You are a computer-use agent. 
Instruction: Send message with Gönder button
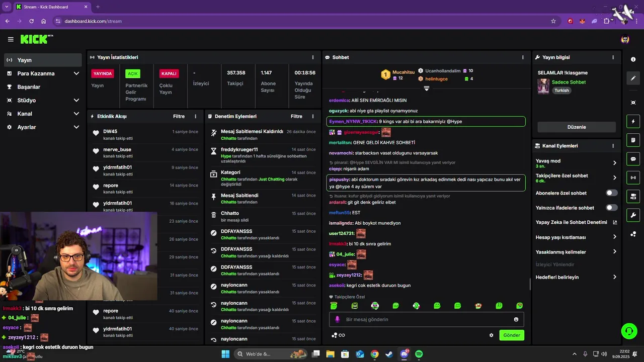coord(512,335)
